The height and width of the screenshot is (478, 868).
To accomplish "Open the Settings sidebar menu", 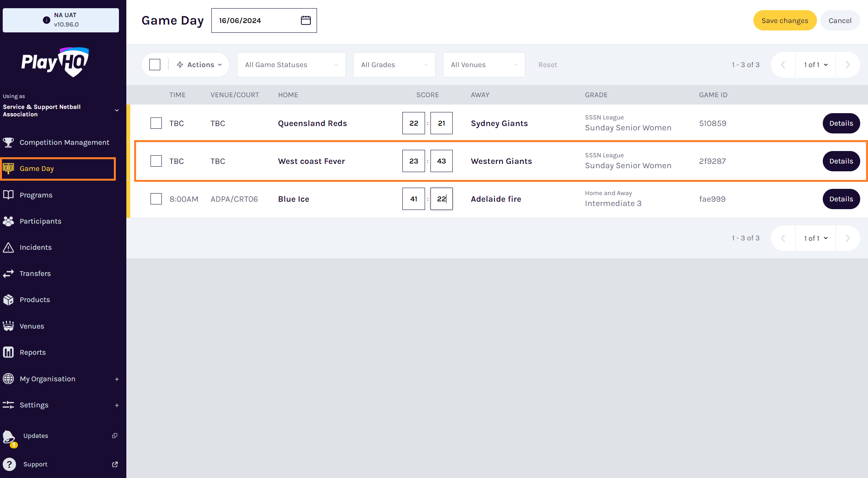I will click(34, 405).
